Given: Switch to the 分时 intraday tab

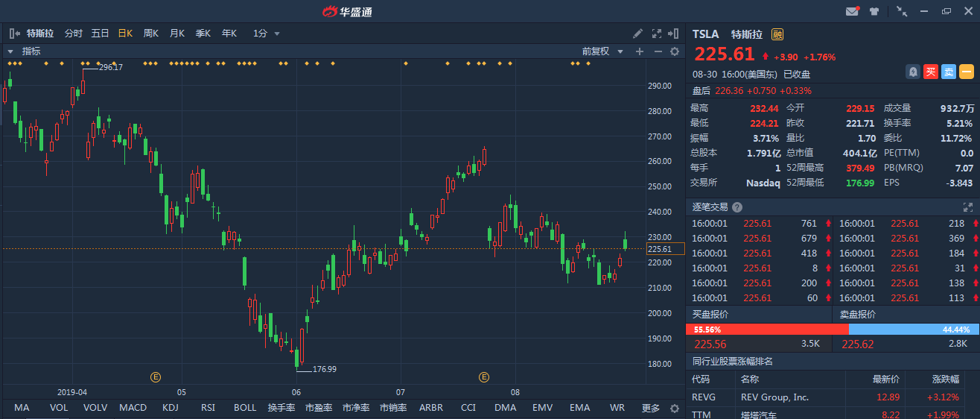Looking at the screenshot, I should point(74,34).
